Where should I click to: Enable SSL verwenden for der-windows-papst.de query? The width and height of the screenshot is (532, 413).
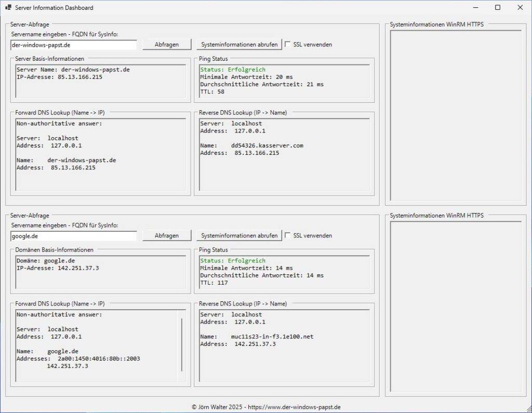pyautogui.click(x=288, y=44)
